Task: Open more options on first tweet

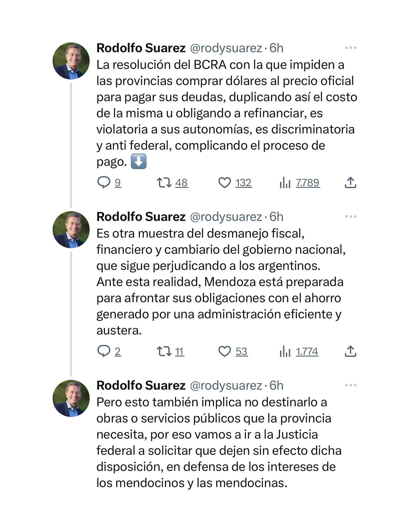Action: pos(351,48)
